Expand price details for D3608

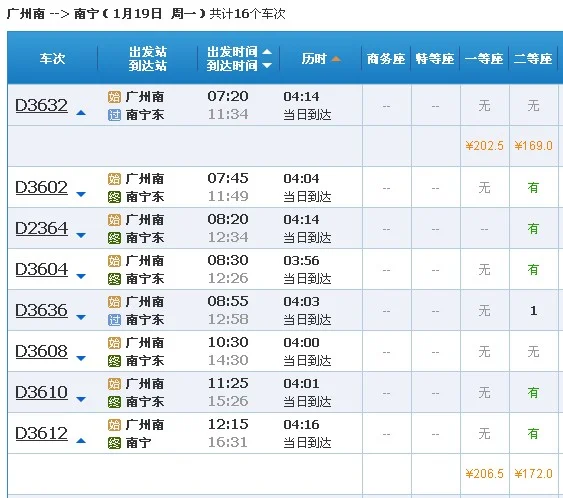81,358
